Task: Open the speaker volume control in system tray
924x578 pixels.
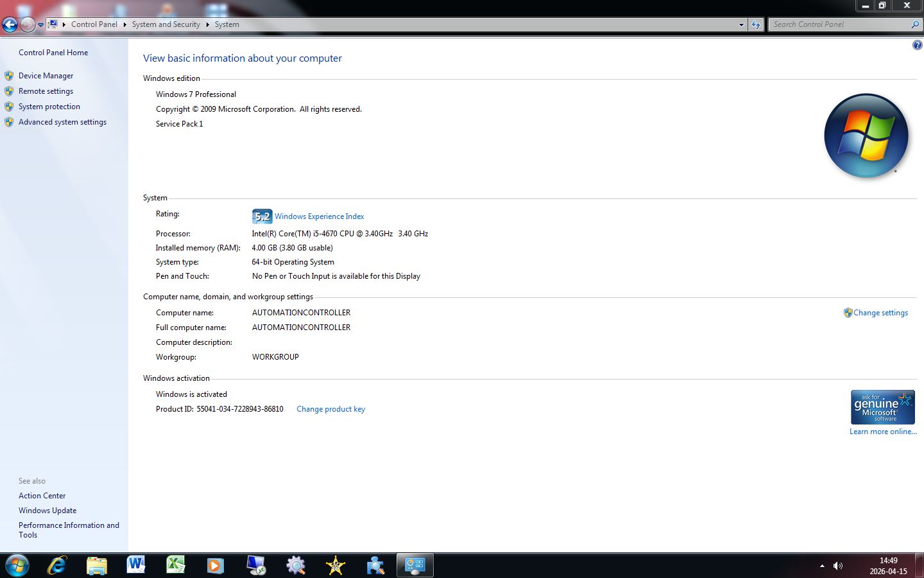Action: pos(838,565)
